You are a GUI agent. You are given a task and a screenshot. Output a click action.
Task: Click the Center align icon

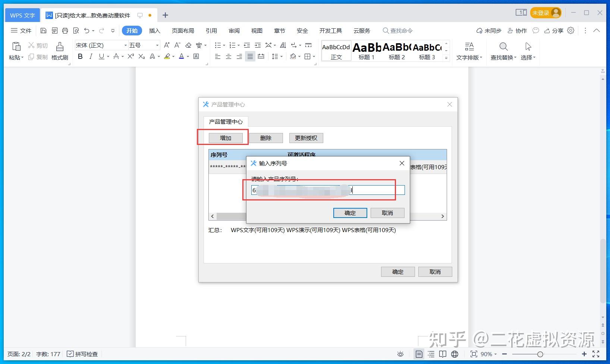click(229, 56)
